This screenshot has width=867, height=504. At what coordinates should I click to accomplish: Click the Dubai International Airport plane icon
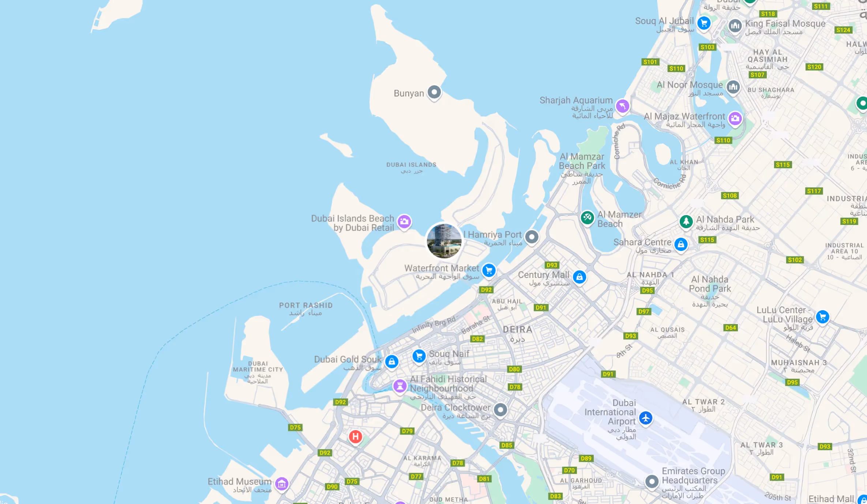coord(646,418)
